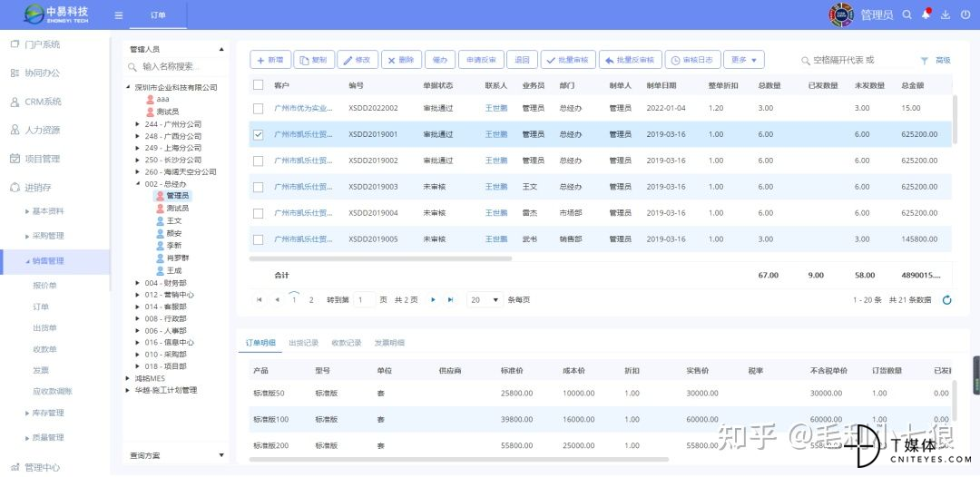Select the 订单 tab in the top bar
This screenshot has width=980, height=477.
[x=158, y=15]
